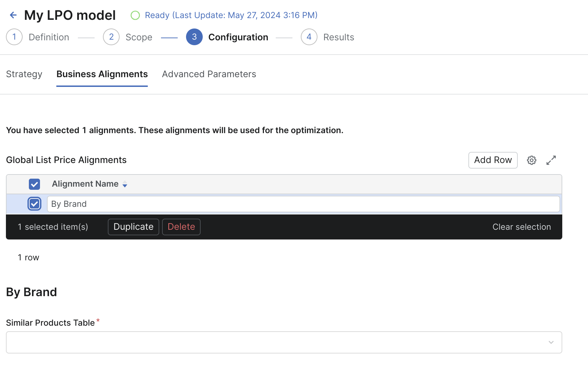The image size is (588, 366).
Task: Click step 1 circle for Definition
Action: coord(14,37)
